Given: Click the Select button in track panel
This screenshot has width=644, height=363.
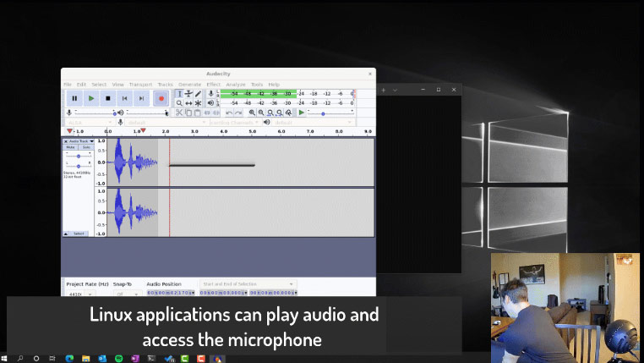Looking at the screenshot, I should pyautogui.click(x=79, y=234).
